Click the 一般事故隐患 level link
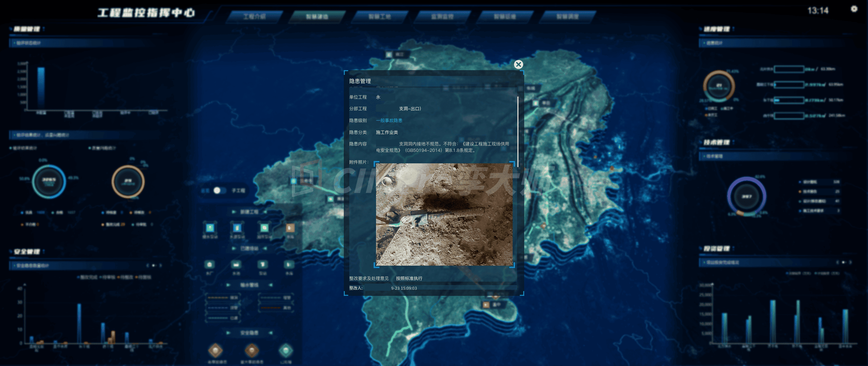The image size is (868, 366). (389, 120)
